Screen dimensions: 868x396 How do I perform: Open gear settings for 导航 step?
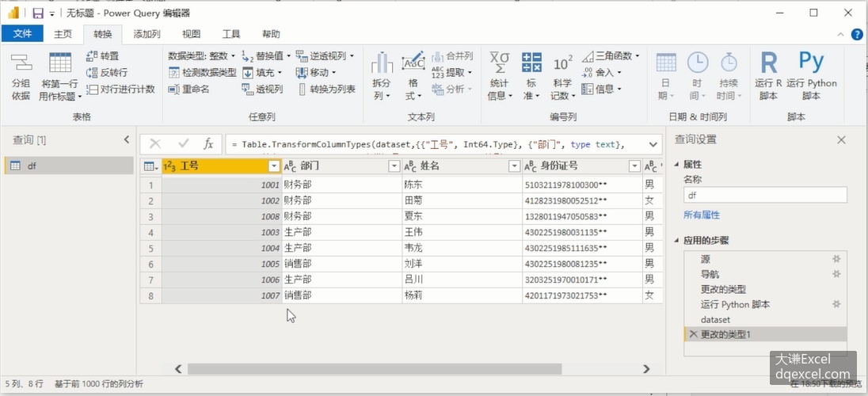836,273
